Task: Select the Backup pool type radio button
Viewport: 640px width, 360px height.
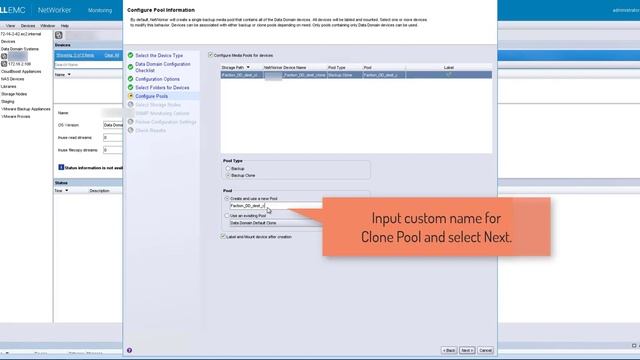Action: 228,169
